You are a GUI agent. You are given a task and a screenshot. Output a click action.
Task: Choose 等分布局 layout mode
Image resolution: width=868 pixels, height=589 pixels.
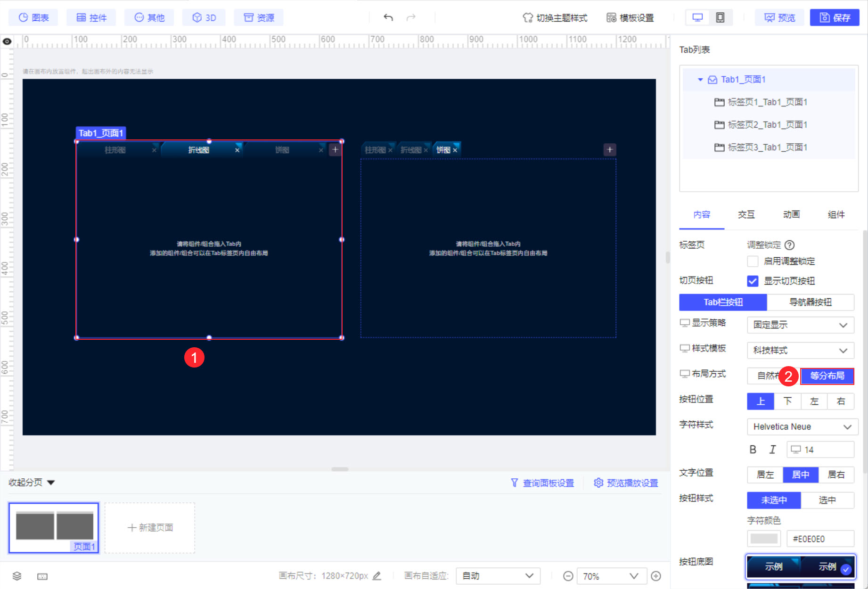point(827,376)
